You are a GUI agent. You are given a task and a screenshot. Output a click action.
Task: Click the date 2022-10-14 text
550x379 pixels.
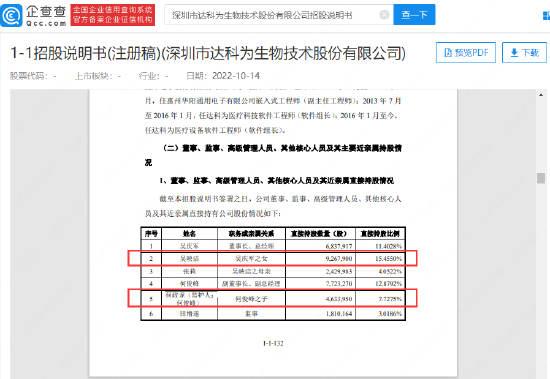click(x=236, y=76)
